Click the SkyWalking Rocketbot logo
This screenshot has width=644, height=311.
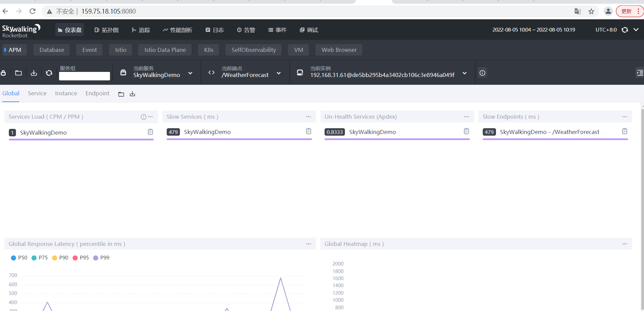point(21,31)
